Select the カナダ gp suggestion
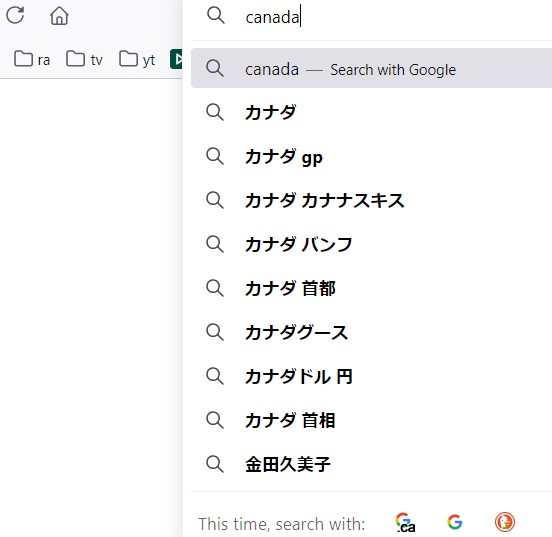 pos(371,156)
